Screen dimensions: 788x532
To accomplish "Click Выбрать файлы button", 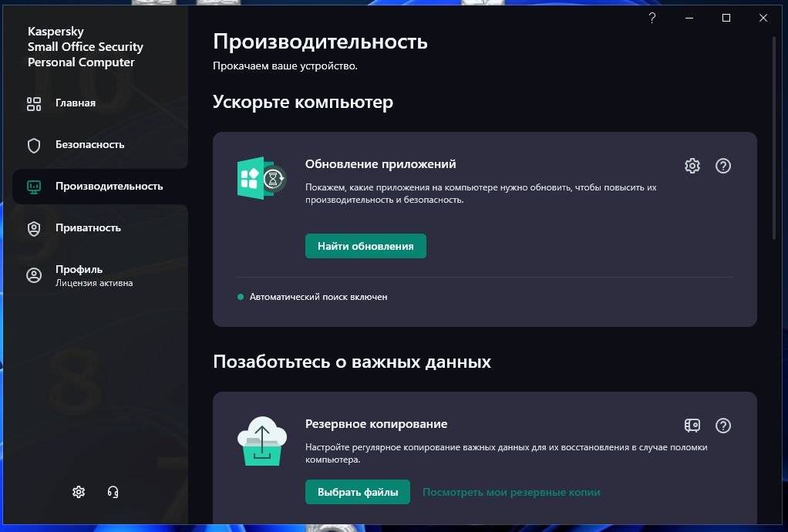I will coord(357,492).
